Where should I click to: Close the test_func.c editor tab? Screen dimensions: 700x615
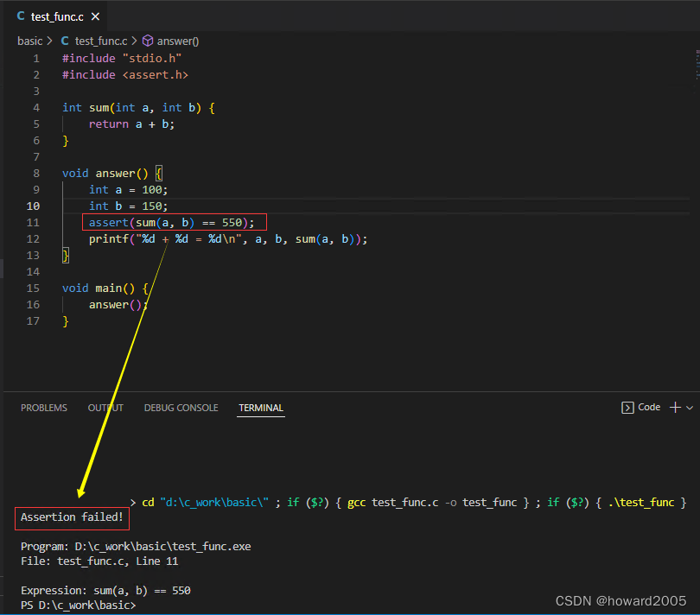point(95,16)
